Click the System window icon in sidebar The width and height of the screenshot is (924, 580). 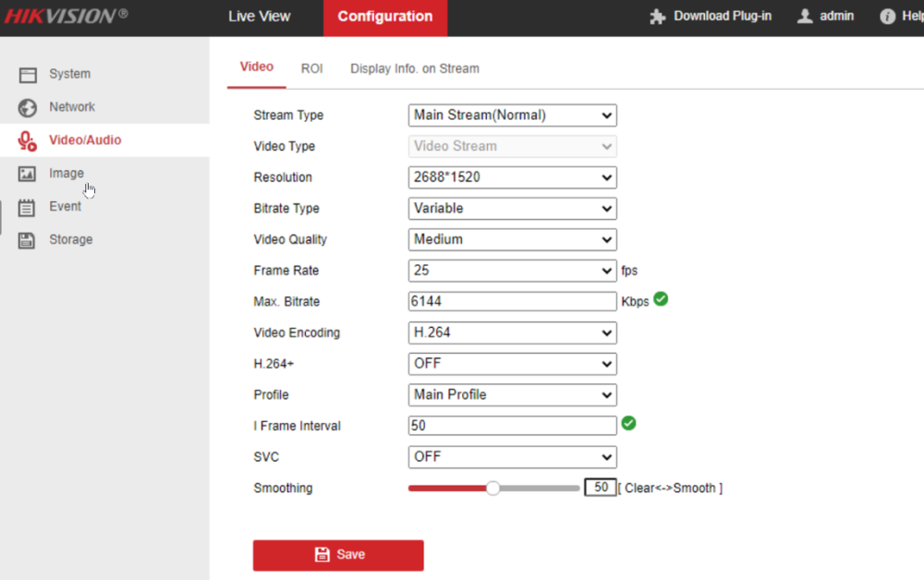(28, 75)
